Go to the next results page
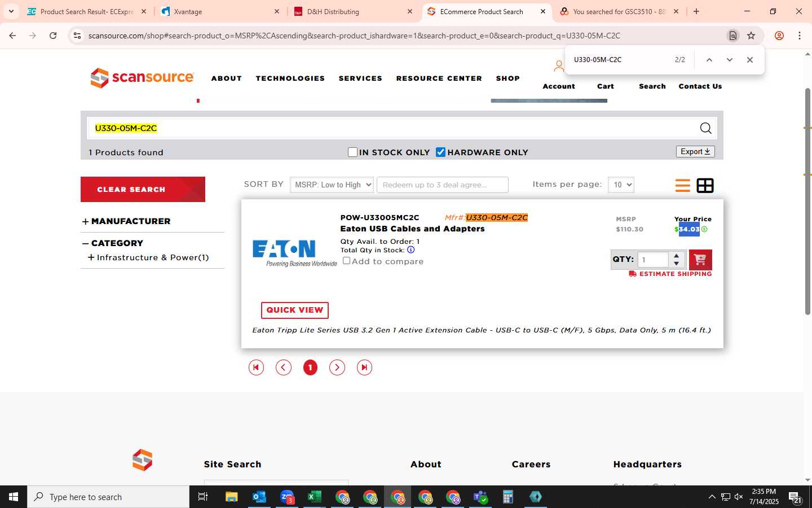 click(337, 367)
